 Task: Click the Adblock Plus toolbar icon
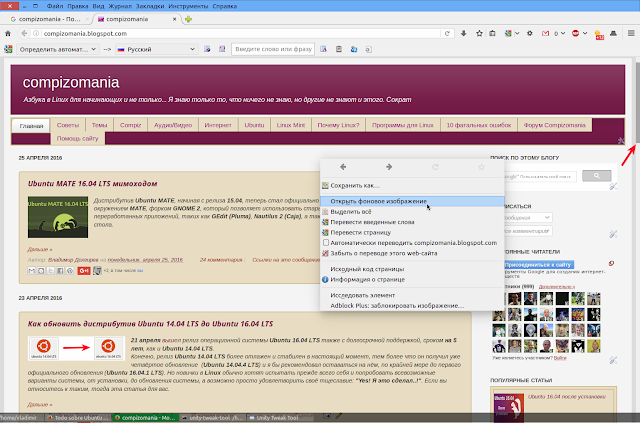576,33
